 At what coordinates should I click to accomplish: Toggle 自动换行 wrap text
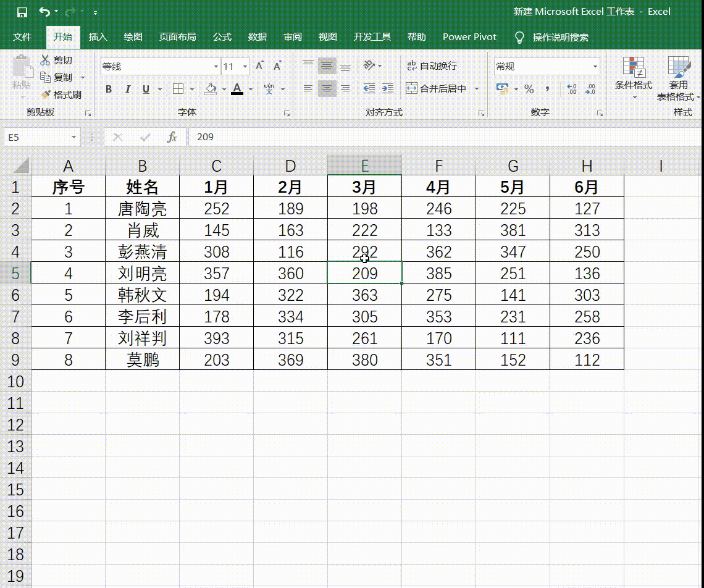tap(432, 65)
